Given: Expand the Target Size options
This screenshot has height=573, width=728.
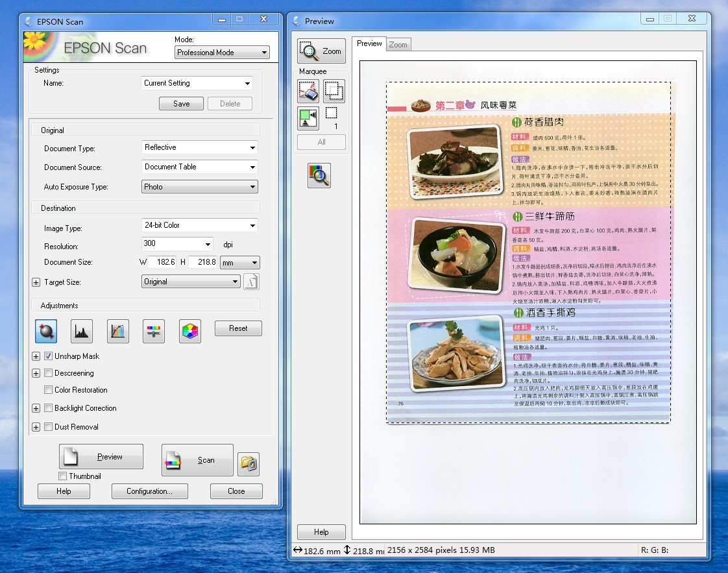Looking at the screenshot, I should (36, 282).
